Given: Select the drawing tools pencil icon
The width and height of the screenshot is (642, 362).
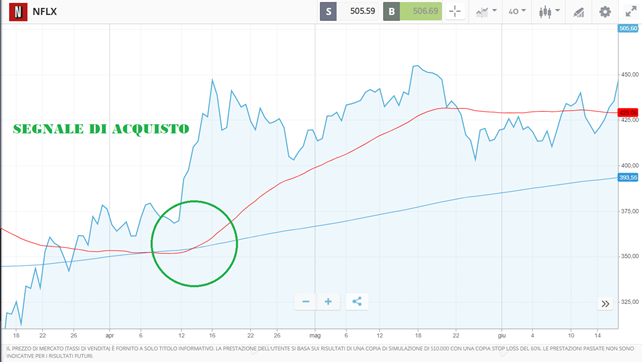Looking at the screenshot, I should (x=579, y=12).
